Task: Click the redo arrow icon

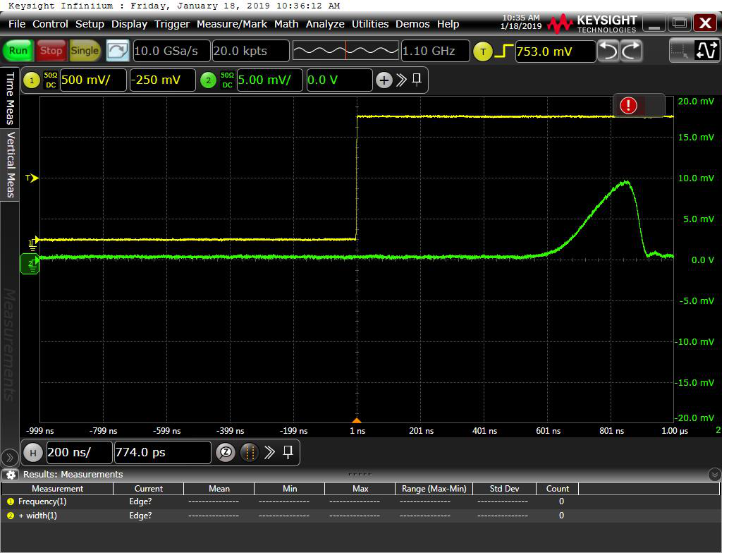Action: point(631,51)
